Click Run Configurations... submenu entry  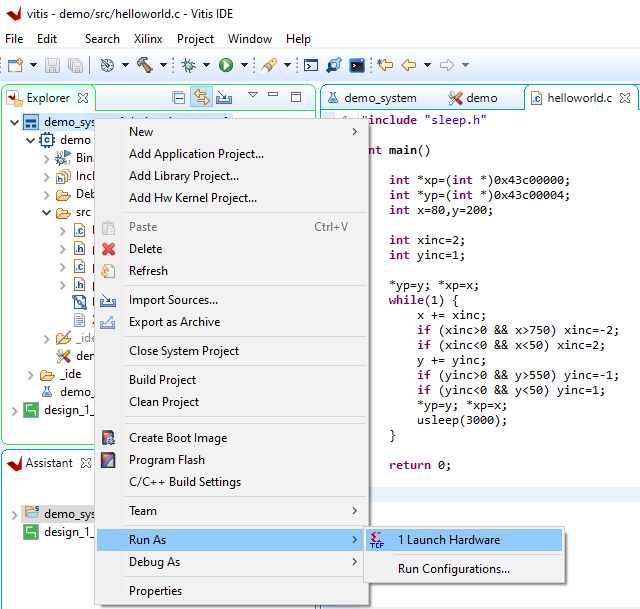point(453,569)
